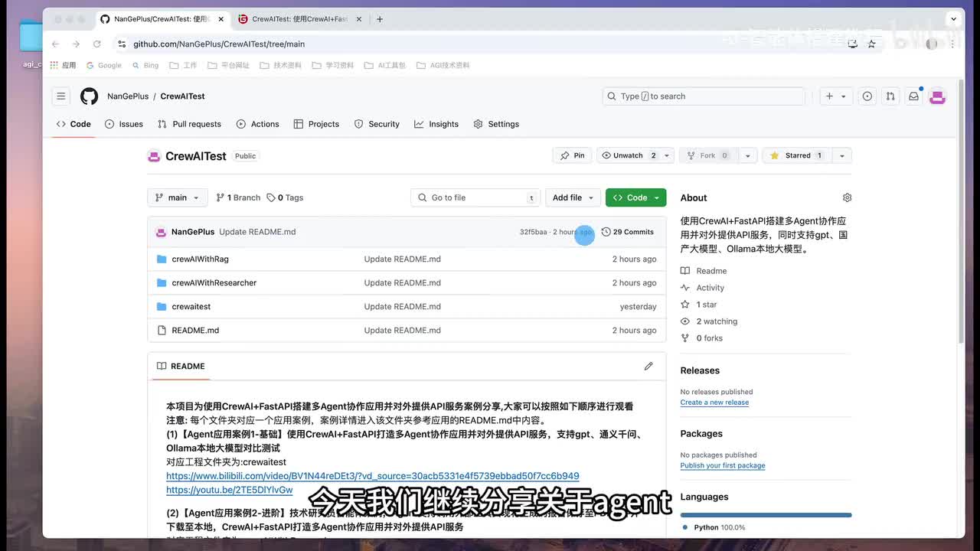The width and height of the screenshot is (980, 551).
Task: View the 0 Tags link
Action: pos(285,197)
